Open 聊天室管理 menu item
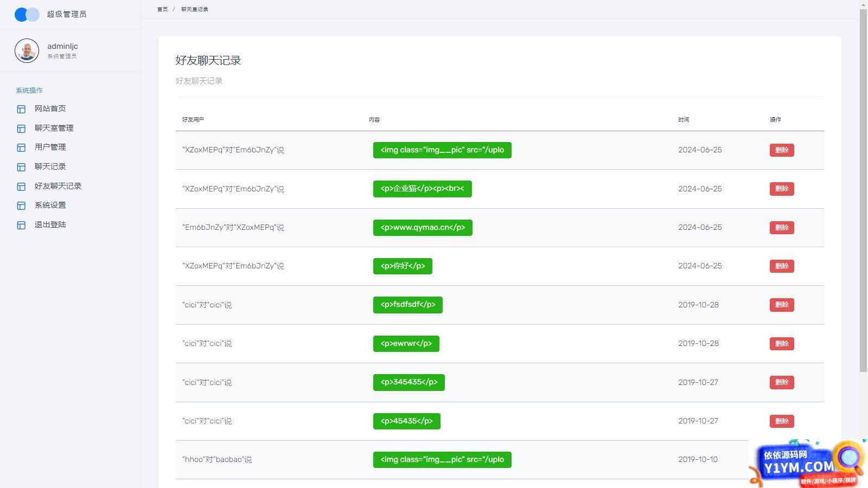 point(54,128)
